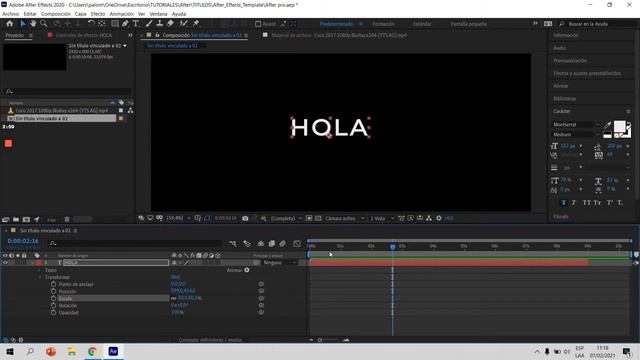The height and width of the screenshot is (360, 640).
Task: Hide the HOLA layer with eye icon
Action: 5,262
